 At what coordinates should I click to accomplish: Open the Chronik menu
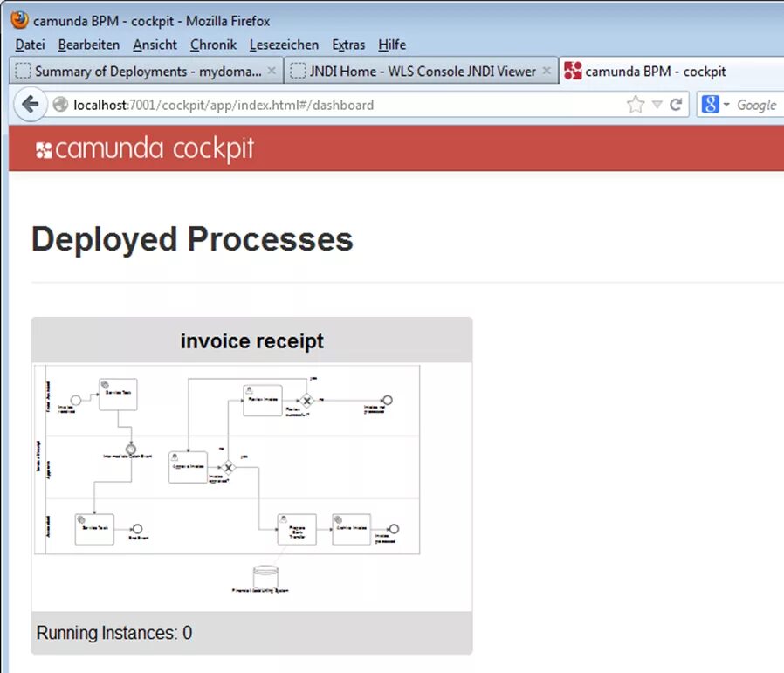pyautogui.click(x=213, y=45)
